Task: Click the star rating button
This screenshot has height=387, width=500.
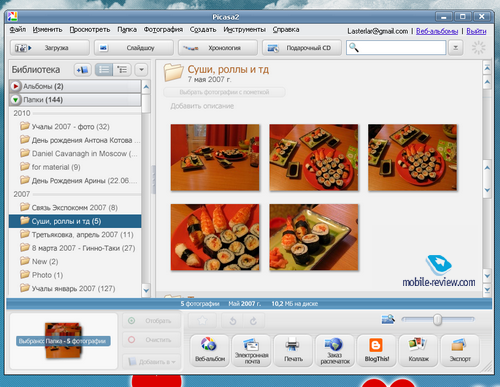Action: coord(202,321)
